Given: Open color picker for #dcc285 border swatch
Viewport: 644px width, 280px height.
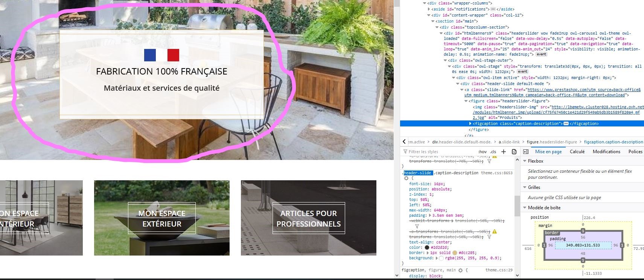Looking at the screenshot, I should [x=455, y=253].
